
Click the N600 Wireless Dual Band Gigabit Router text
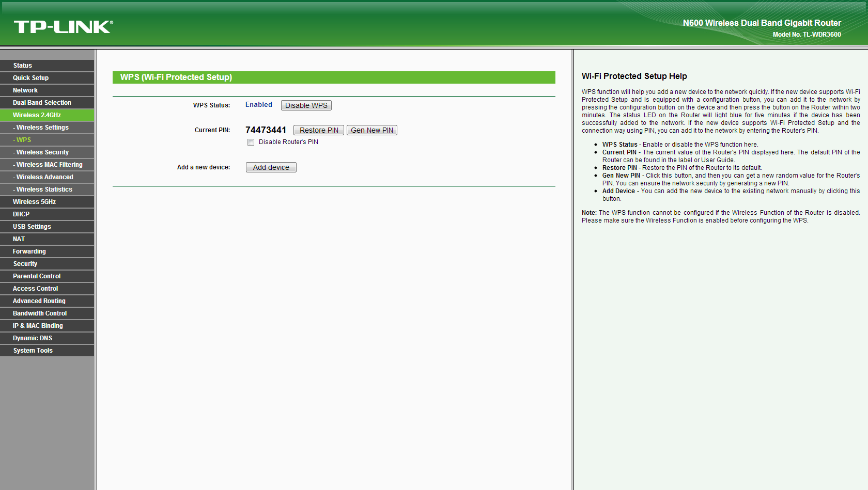[x=762, y=23]
